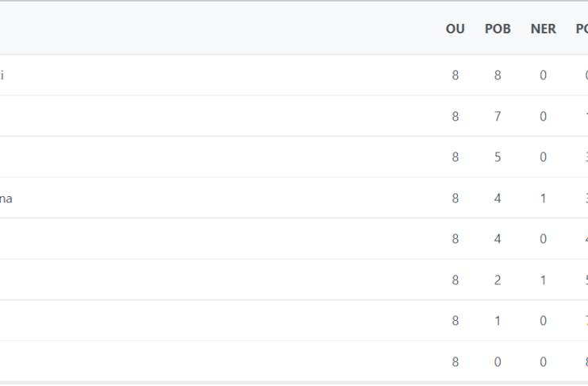Screen dimensions: 588x386
Task: Select OU value 8 in the last row
Action: pyautogui.click(x=455, y=362)
